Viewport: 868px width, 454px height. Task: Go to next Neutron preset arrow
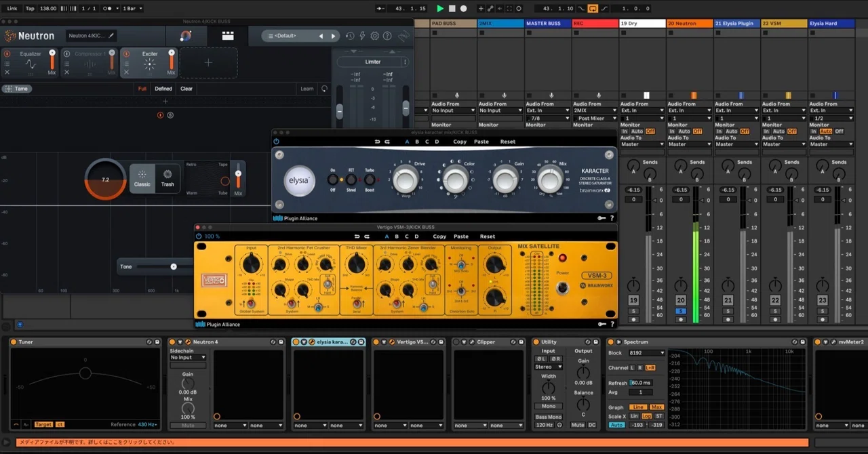coord(333,36)
